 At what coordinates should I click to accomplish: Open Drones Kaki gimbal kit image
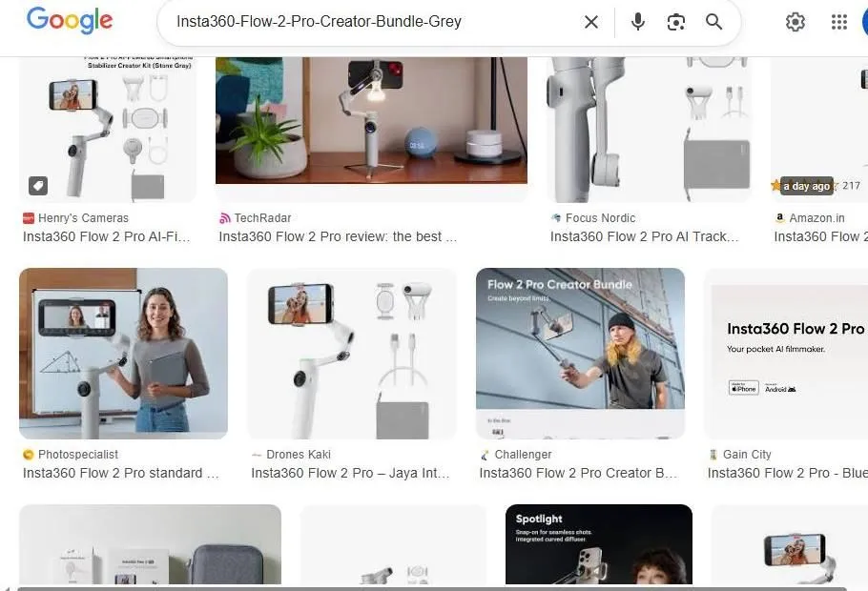(x=352, y=354)
